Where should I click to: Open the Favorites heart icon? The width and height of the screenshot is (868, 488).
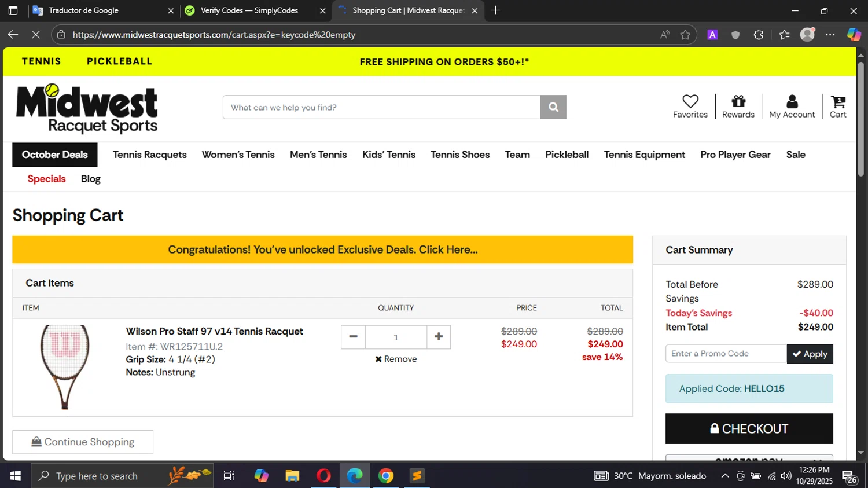point(690,107)
